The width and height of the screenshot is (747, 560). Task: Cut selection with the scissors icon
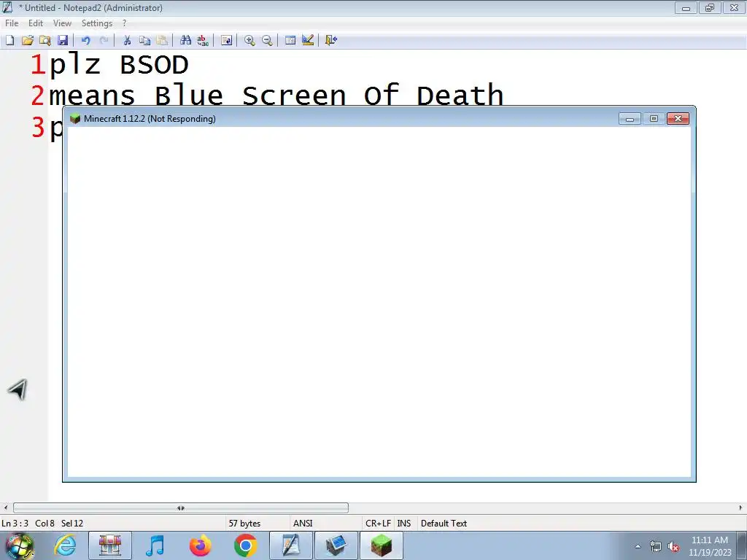pyautogui.click(x=127, y=41)
